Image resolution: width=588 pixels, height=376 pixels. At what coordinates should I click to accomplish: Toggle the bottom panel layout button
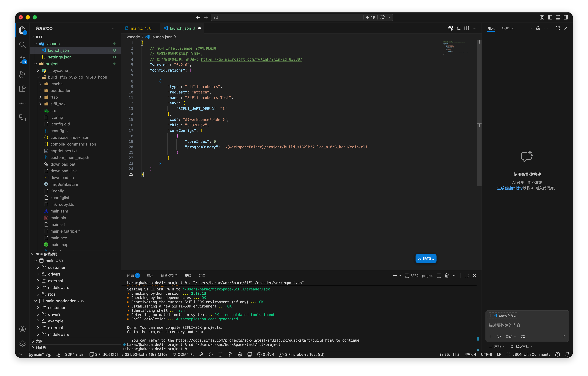pos(558,17)
